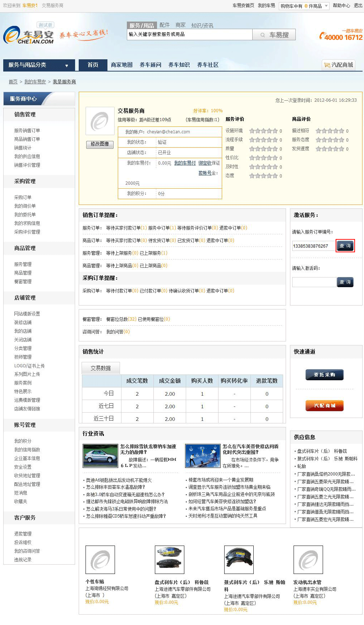Viewport: 364px width, 625px height.
Task: Click the 质量 star rating
Action: [263, 149]
